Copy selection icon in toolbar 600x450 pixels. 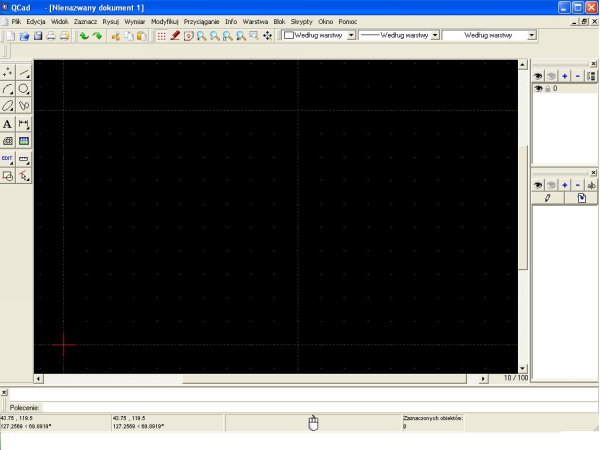[x=129, y=36]
